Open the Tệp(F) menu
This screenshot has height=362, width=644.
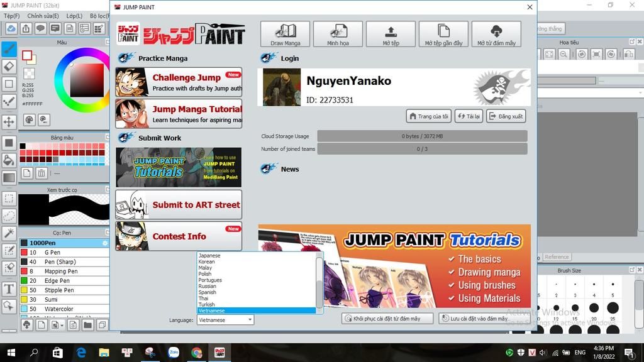(x=12, y=16)
